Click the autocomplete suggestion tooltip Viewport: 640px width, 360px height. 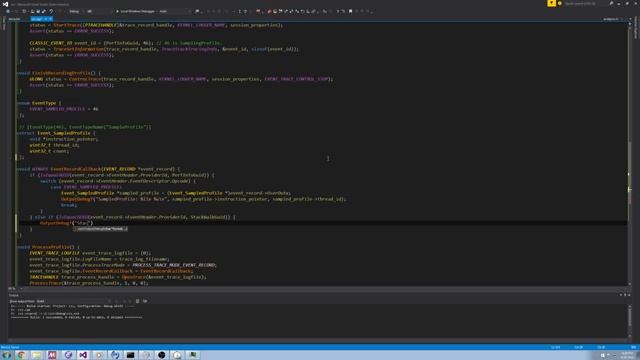[100, 229]
